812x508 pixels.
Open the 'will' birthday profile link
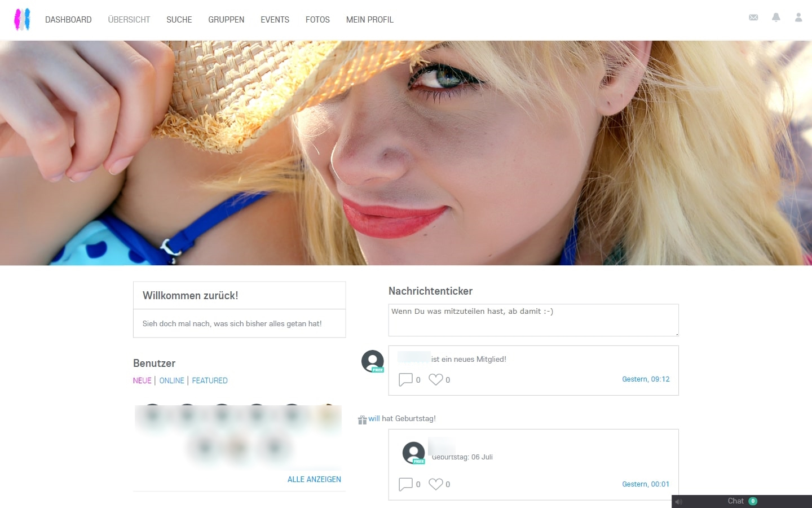374,419
